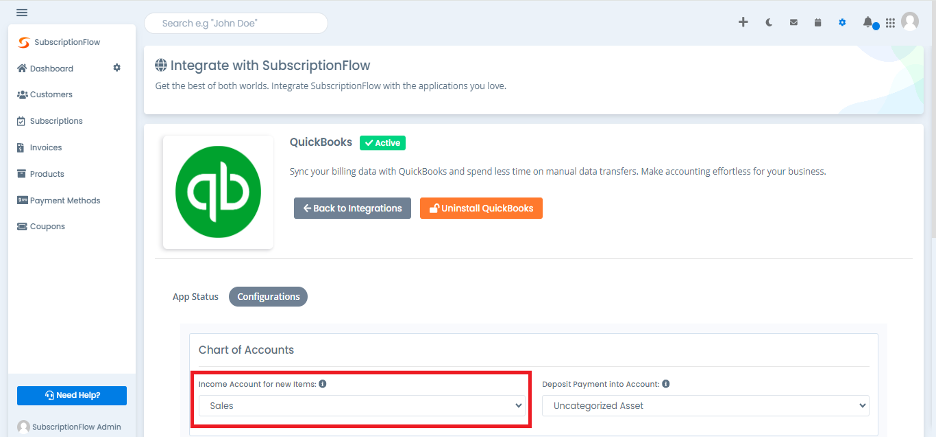The height and width of the screenshot is (438, 936).
Task: Open Income Account dropdown showing Sales
Action: (362, 406)
